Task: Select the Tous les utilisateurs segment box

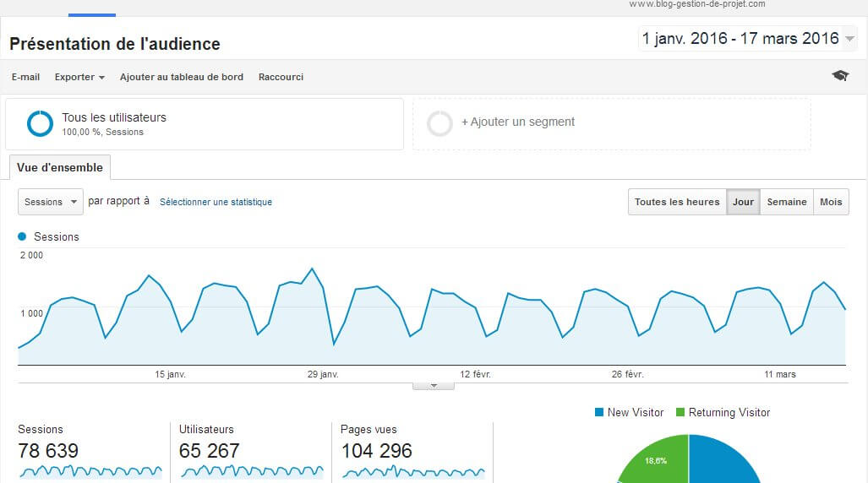Action: 205,124
